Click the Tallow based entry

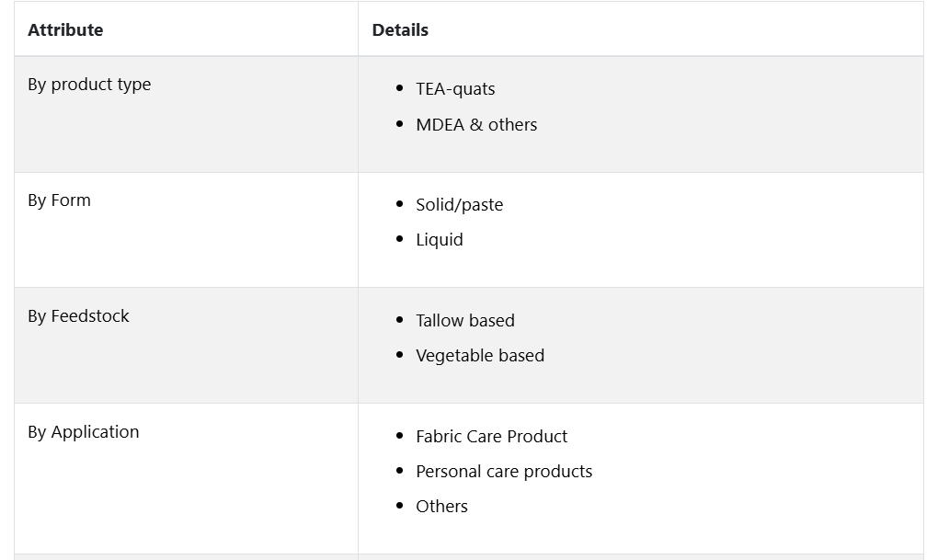(x=465, y=321)
